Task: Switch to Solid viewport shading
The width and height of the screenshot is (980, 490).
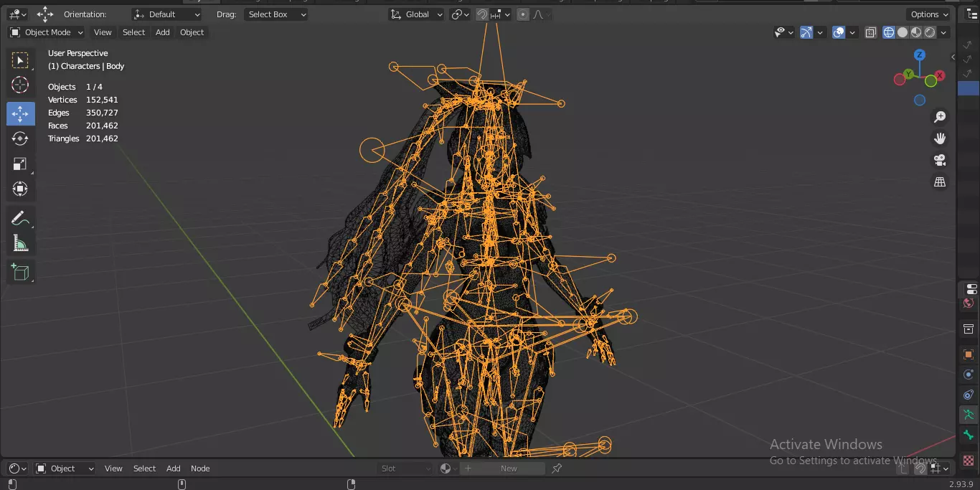Action: [x=903, y=32]
